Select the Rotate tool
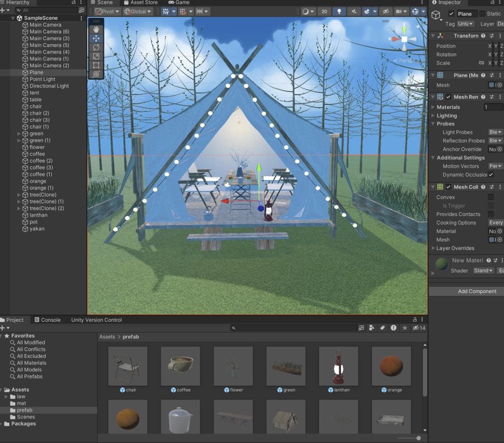Screen dimensions: 504x443 [x=95, y=47]
